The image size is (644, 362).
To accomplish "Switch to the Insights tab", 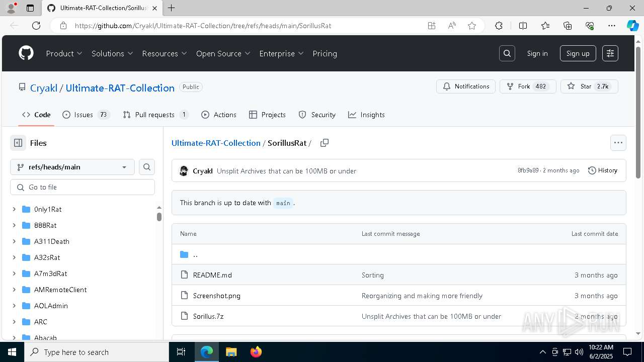I will [x=366, y=115].
